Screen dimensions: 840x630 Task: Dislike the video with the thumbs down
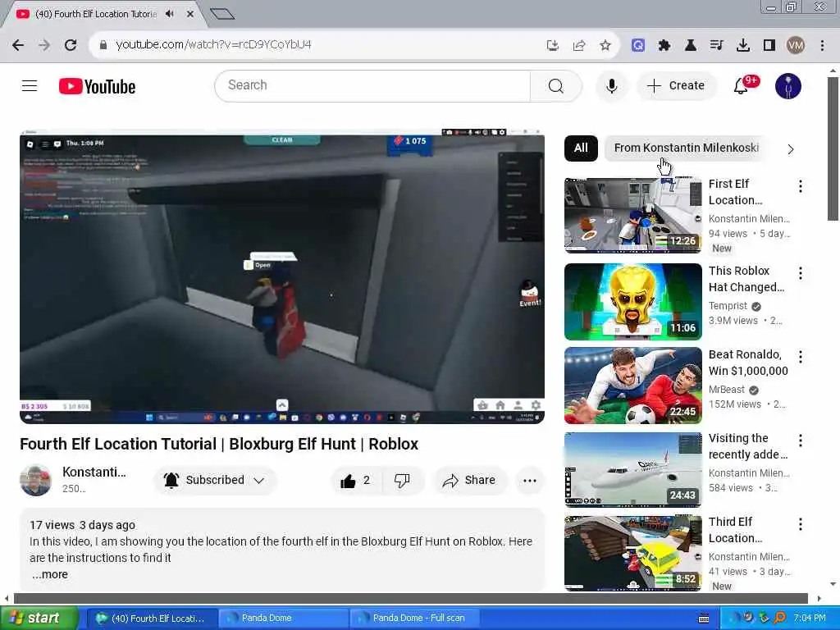pyautogui.click(x=402, y=481)
